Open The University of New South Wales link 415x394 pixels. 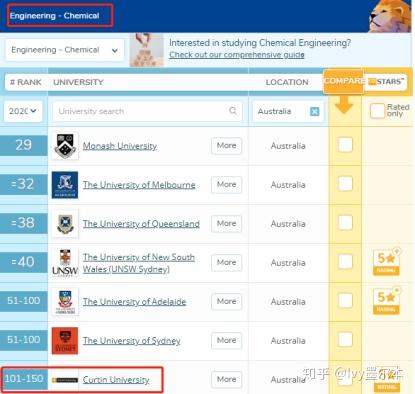point(139,263)
